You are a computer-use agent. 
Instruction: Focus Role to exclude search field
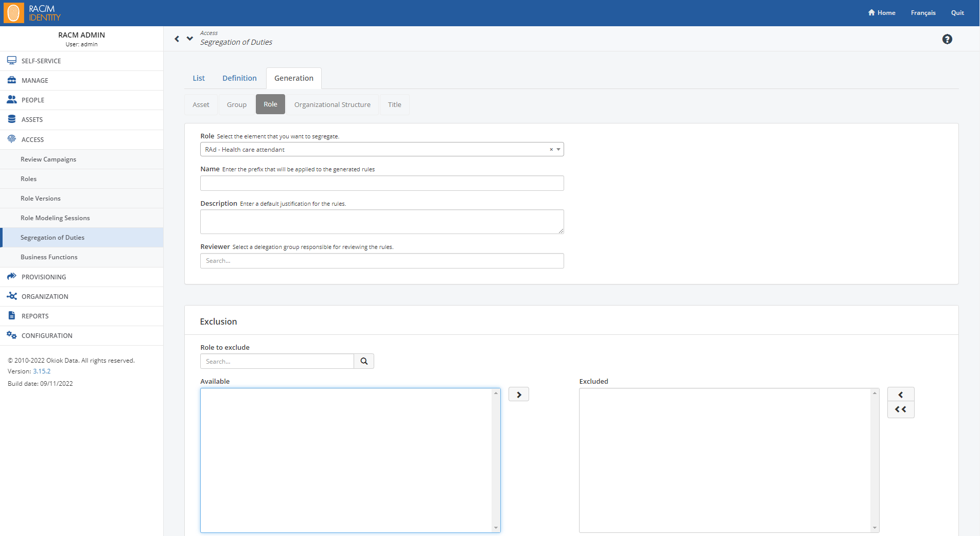[277, 361]
